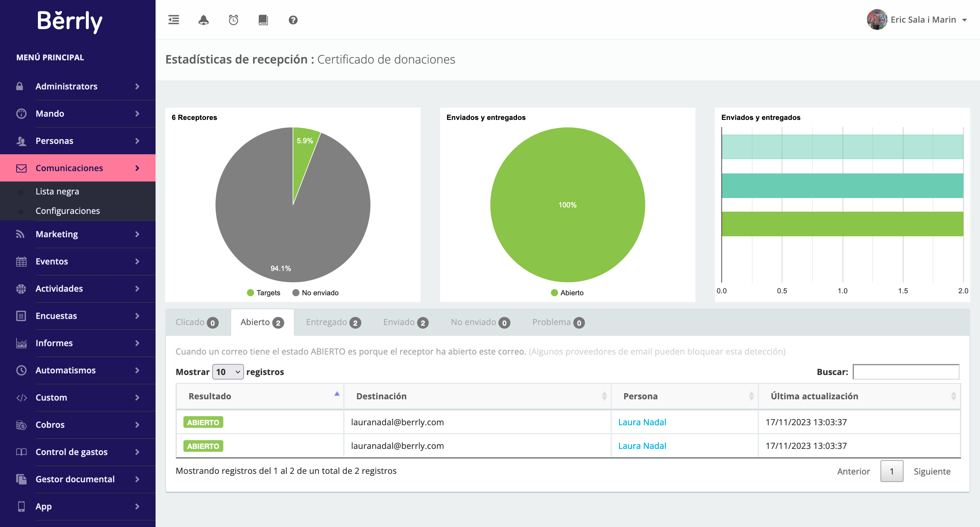Open the notifications bell icon

[x=204, y=20]
